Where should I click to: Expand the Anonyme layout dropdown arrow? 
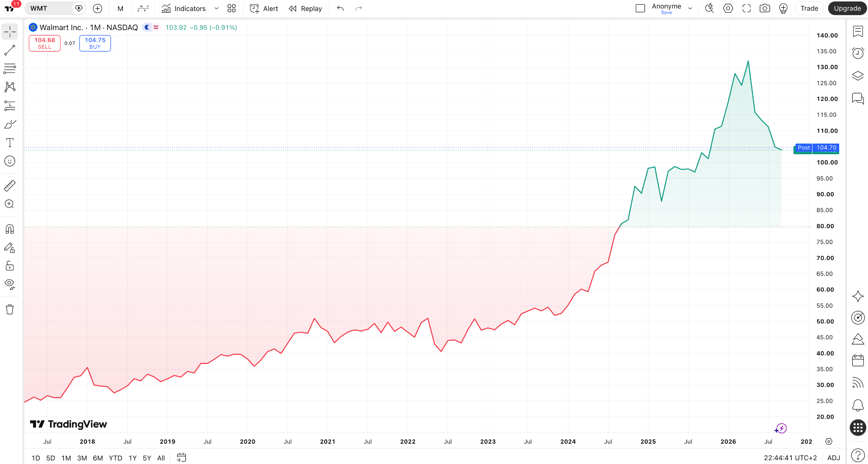(x=690, y=8)
